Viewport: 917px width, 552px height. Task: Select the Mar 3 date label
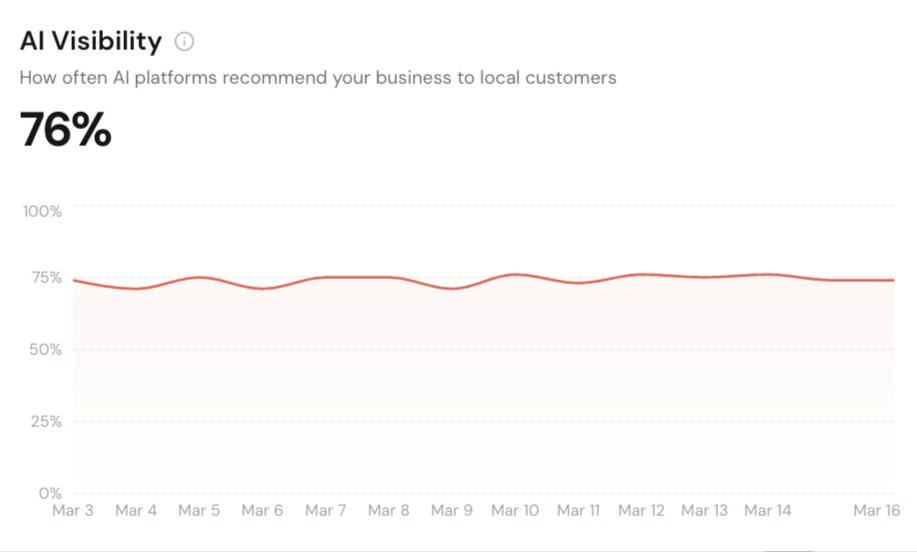click(x=73, y=511)
